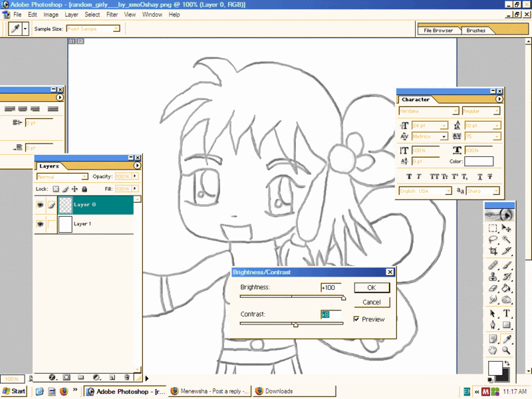The width and height of the screenshot is (532, 399).
Task: Select the Type tool in toolbox
Action: (x=506, y=313)
